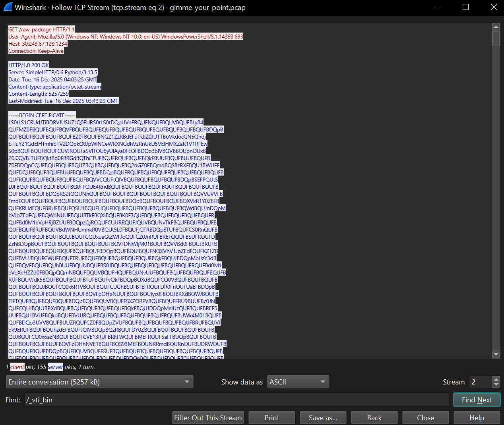Click the Date: Tue, 16 Dec 2025 line

(52, 79)
